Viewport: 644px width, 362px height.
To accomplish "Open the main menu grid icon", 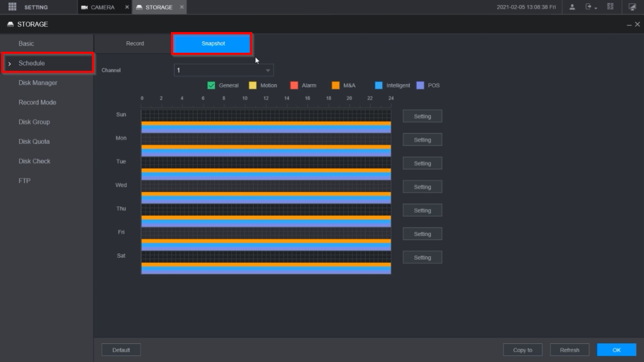I will (12, 7).
